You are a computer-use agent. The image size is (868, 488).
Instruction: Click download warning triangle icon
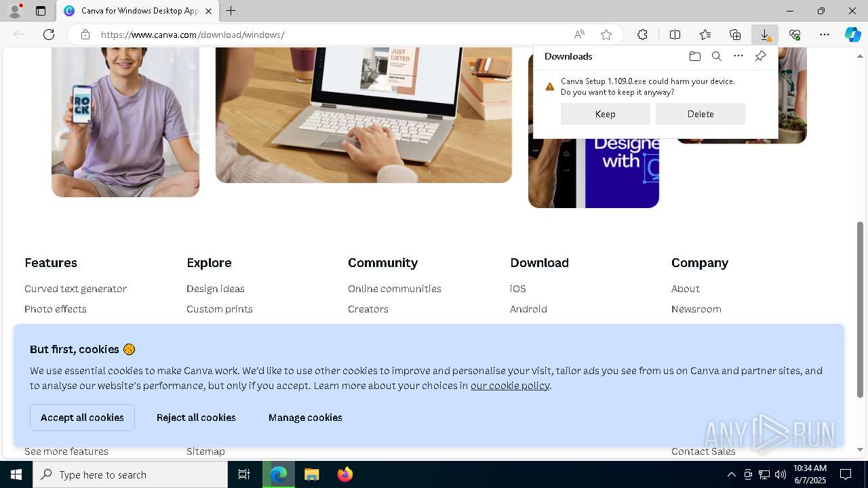(550, 87)
